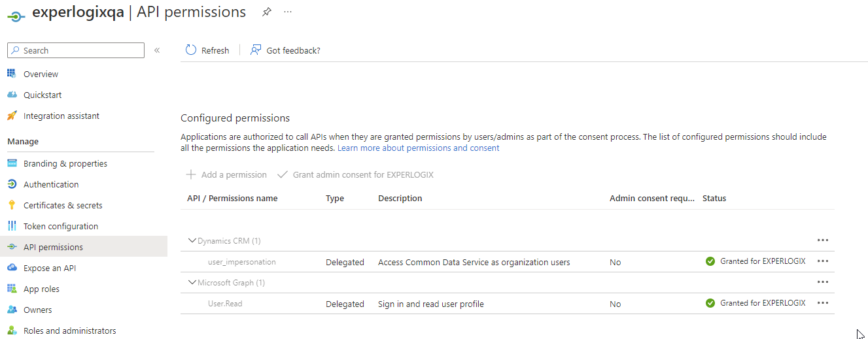Click green check status for user_impersonation
The image size is (868, 339).
(x=710, y=261)
